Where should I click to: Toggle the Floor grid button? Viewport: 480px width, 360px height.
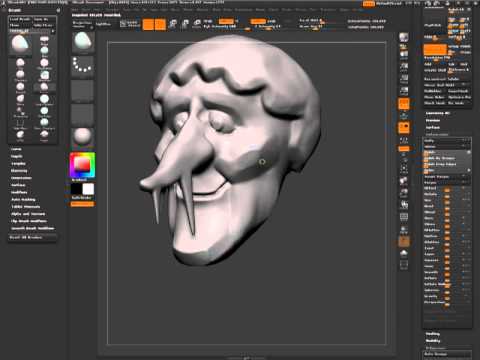click(x=404, y=116)
